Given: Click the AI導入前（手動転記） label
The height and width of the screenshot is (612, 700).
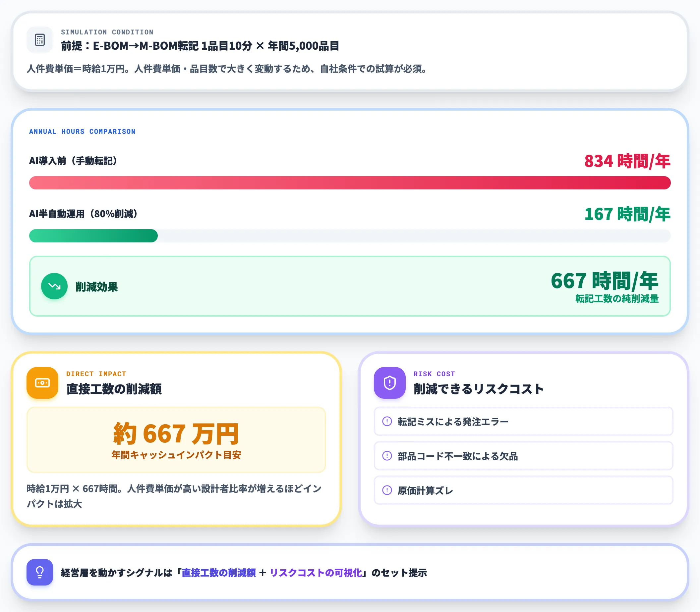Looking at the screenshot, I should (x=73, y=161).
